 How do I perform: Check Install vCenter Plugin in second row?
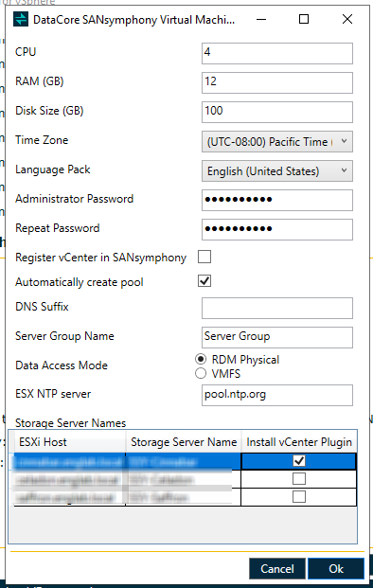pos(299,479)
